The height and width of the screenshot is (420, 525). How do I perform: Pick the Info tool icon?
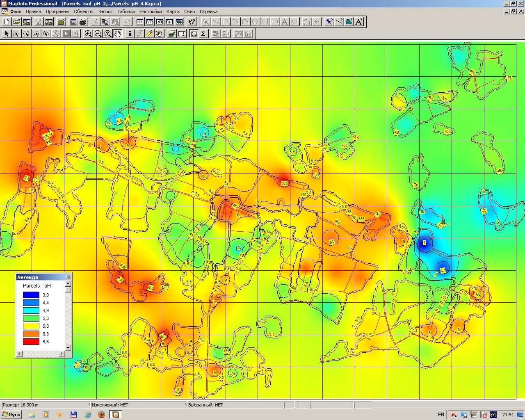tap(130, 34)
